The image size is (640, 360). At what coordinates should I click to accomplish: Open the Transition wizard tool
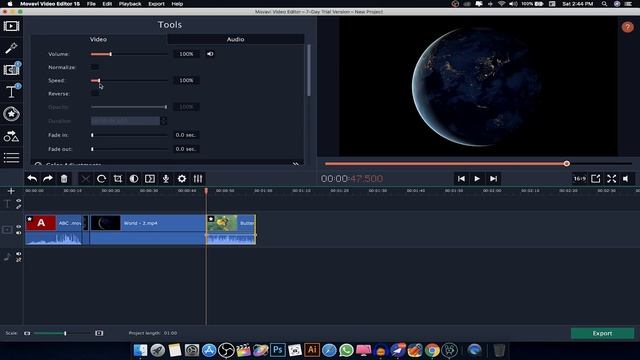click(150, 179)
